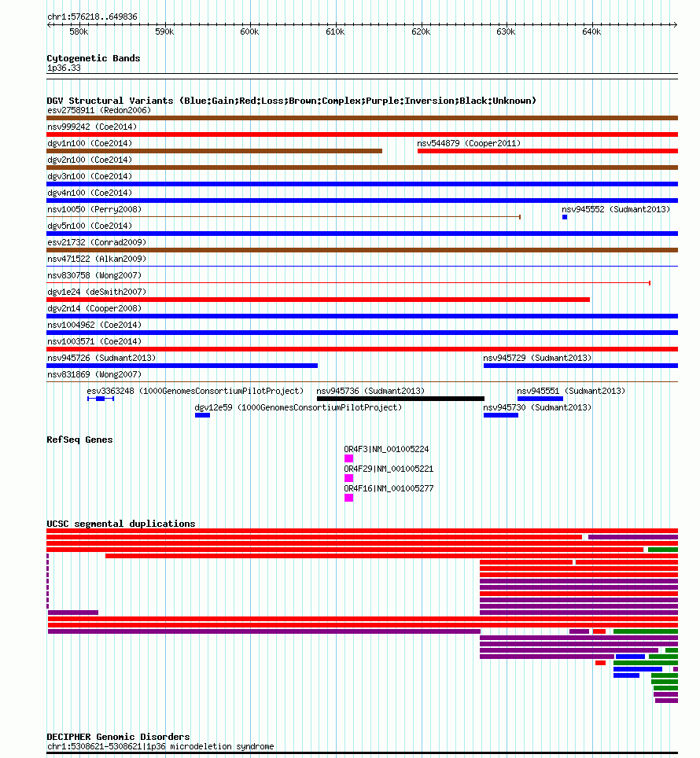Click the Cytogenetic Bands track title
This screenshot has height=758, width=700.
point(94,58)
